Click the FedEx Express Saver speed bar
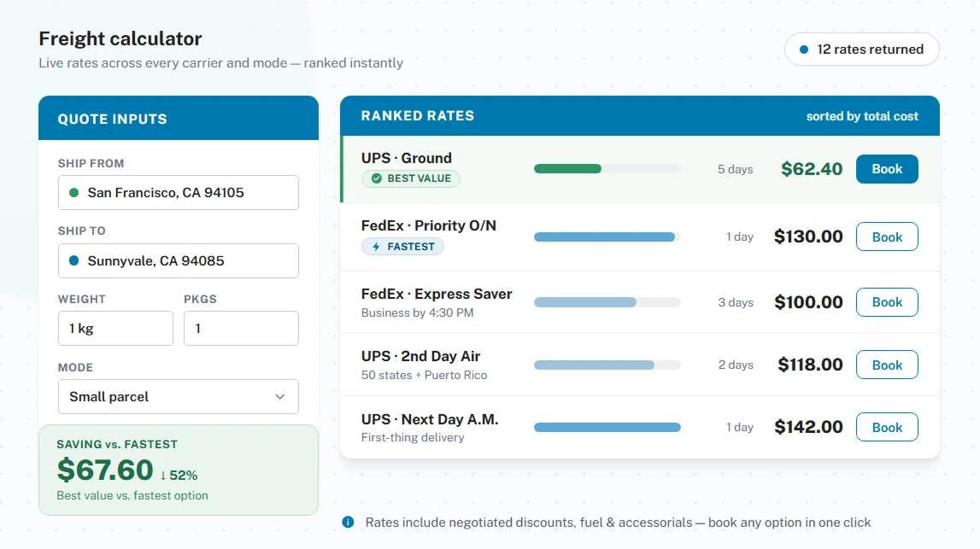Image resolution: width=980 pixels, height=549 pixels. (585, 302)
